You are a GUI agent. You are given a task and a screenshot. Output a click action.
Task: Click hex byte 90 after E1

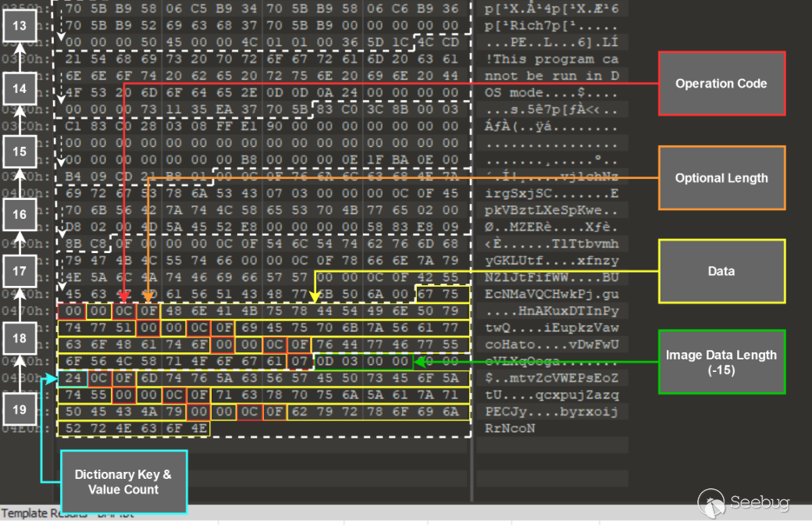[275, 126]
